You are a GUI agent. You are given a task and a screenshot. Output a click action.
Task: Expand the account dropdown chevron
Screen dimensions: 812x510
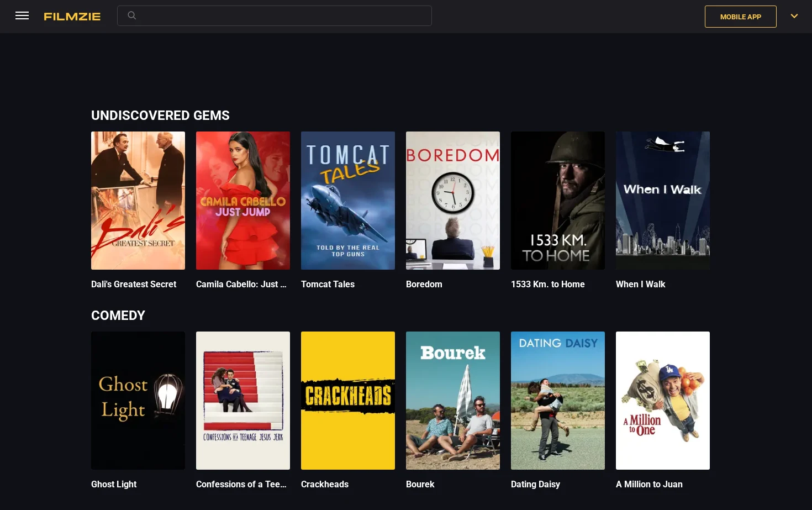[794, 16]
